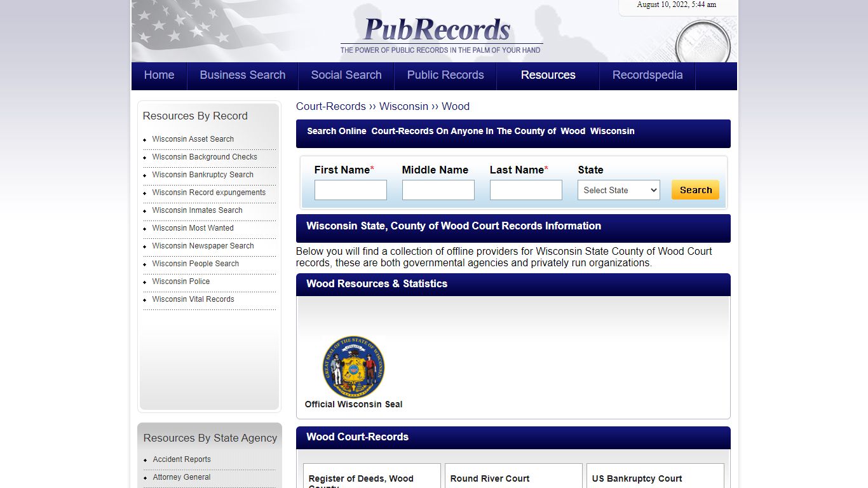This screenshot has height=488, width=868.
Task: Open Recordspedia in the navigation bar
Action: pyautogui.click(x=648, y=75)
